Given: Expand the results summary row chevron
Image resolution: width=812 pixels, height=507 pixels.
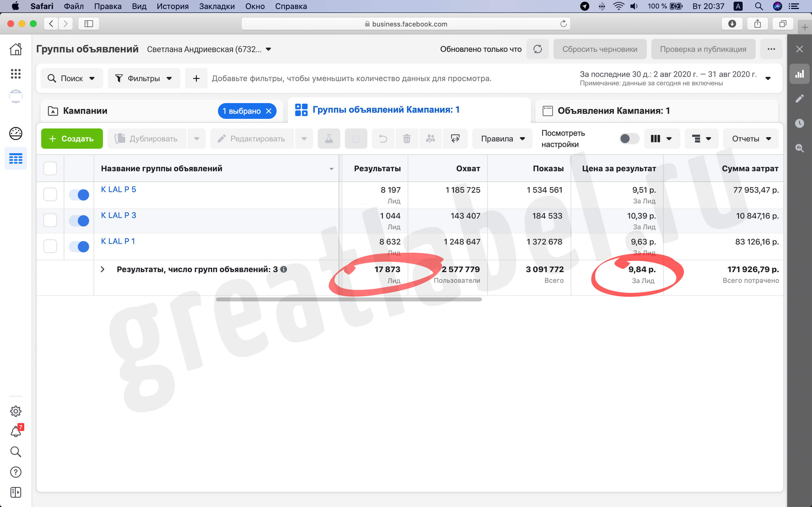Looking at the screenshot, I should (103, 269).
